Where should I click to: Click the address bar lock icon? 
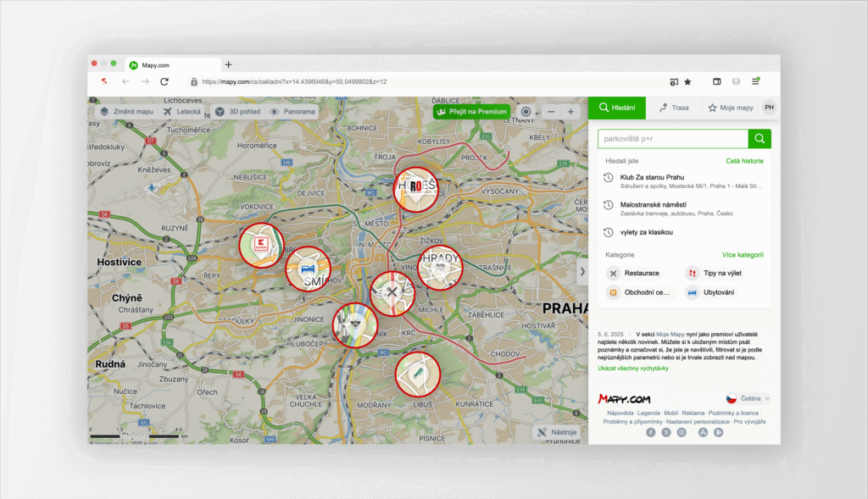tap(194, 82)
